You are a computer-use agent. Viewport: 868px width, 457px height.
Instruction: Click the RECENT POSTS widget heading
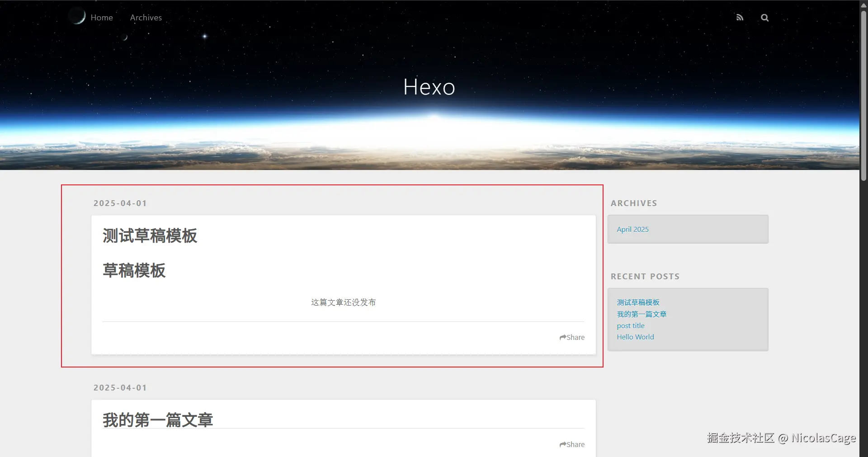click(645, 277)
